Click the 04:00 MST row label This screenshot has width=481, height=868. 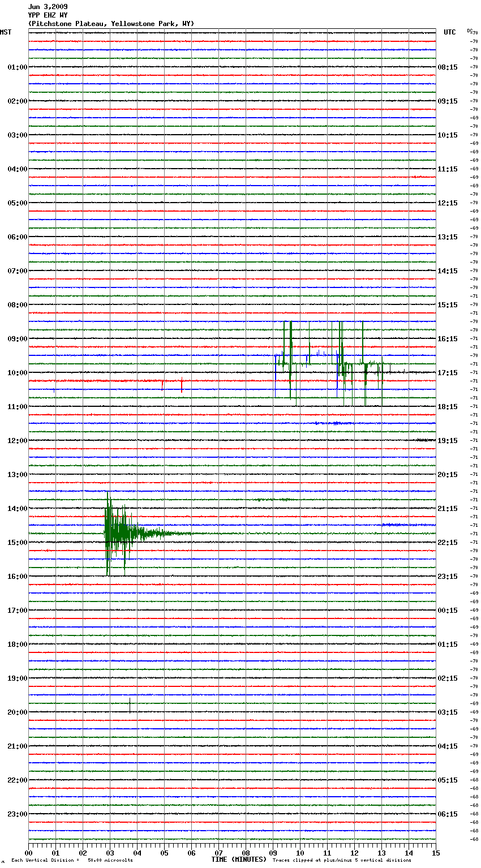click(17, 169)
